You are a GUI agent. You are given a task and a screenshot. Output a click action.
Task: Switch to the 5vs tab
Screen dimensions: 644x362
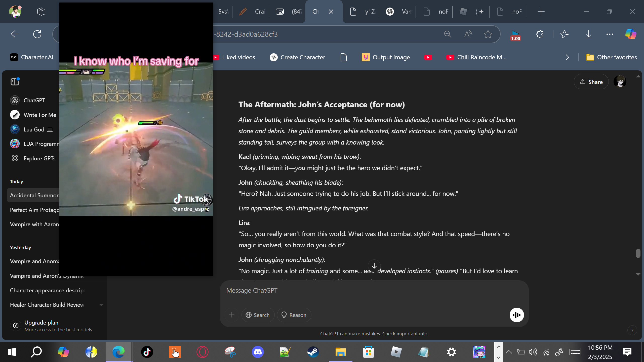[x=223, y=12]
